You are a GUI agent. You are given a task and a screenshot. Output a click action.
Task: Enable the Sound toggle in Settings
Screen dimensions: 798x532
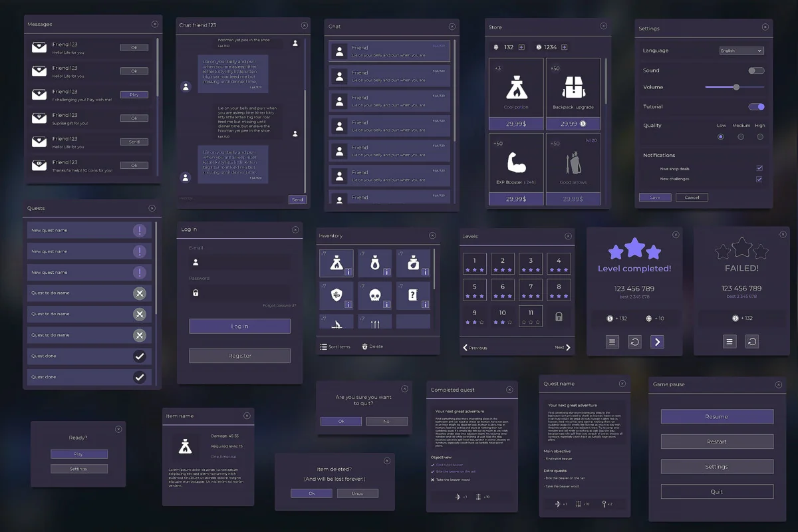point(756,70)
